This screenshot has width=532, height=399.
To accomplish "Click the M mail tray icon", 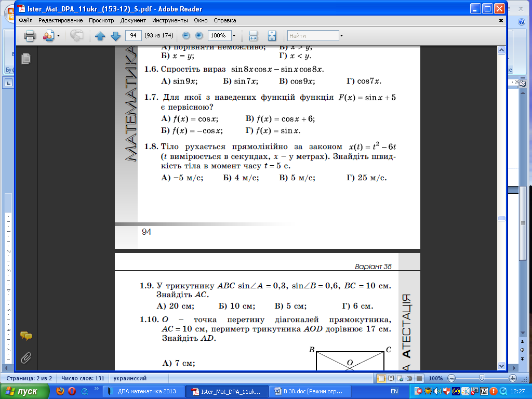I will (484, 392).
